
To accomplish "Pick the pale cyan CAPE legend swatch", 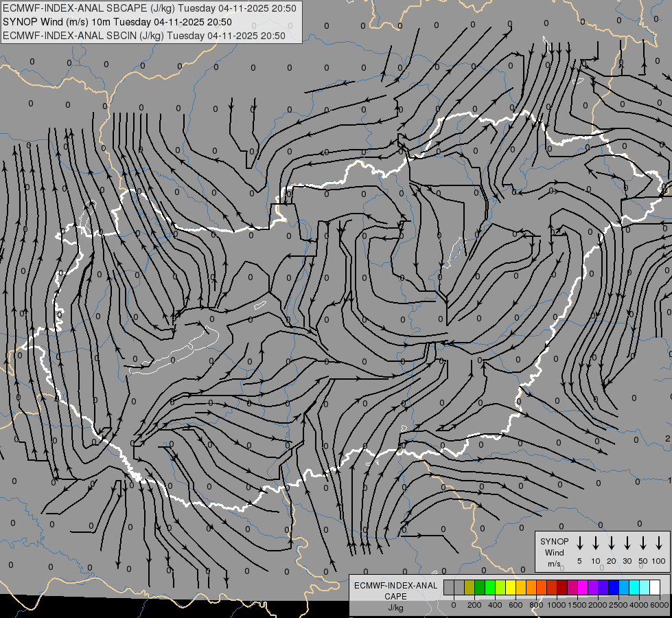I will point(644,587).
